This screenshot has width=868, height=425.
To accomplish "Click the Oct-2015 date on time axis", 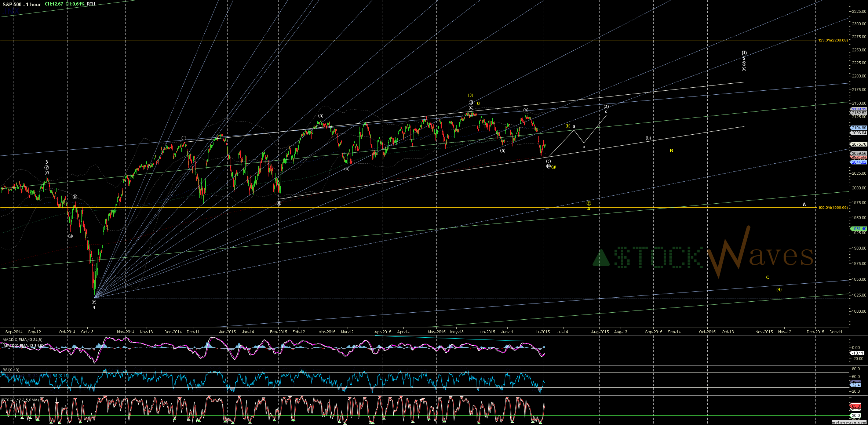I will 707,332.
